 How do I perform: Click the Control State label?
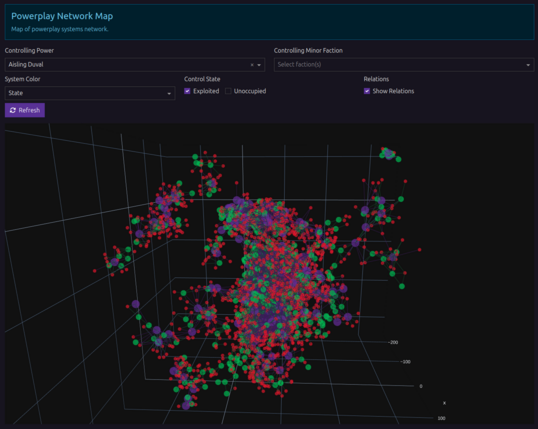tap(202, 79)
